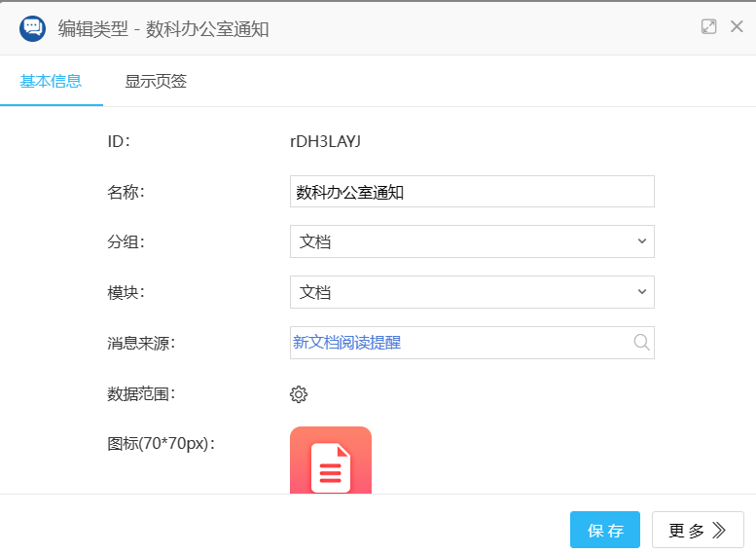
Task: Select the ID value rDH3LAYJ
Action: (326, 141)
